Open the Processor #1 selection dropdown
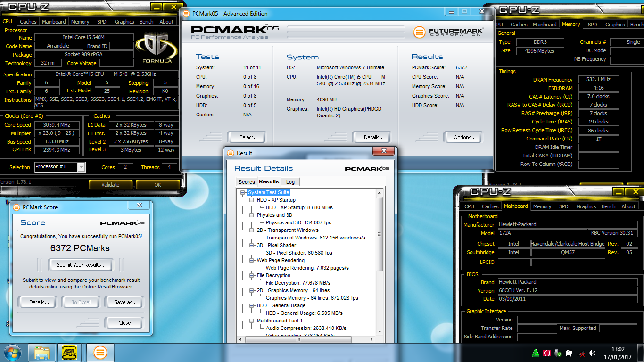 pyautogui.click(x=81, y=167)
